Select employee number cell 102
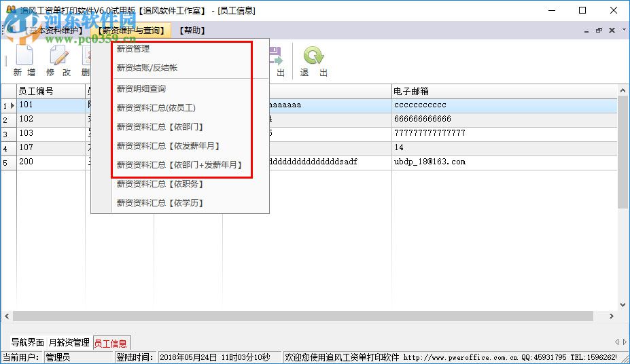630x364 pixels. [51, 120]
